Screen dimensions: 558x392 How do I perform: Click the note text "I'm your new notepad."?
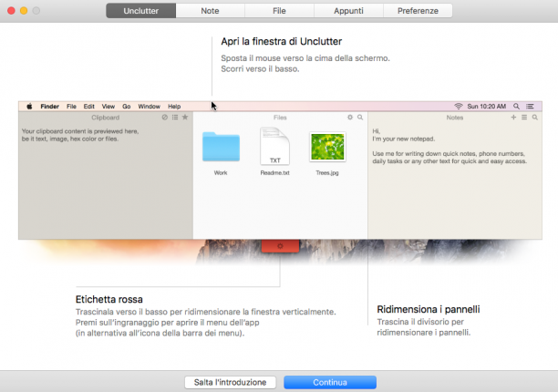(403, 139)
